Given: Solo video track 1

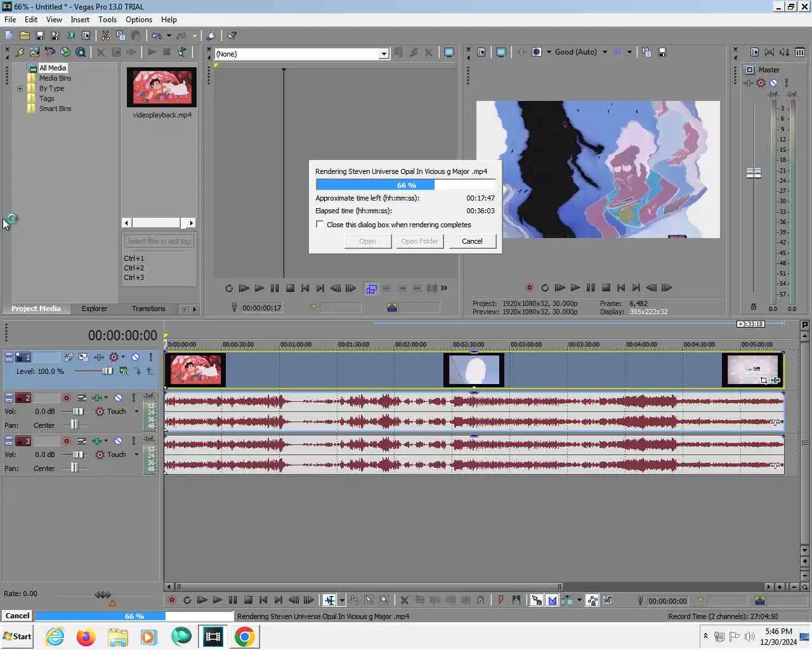Looking at the screenshot, I should [x=150, y=357].
